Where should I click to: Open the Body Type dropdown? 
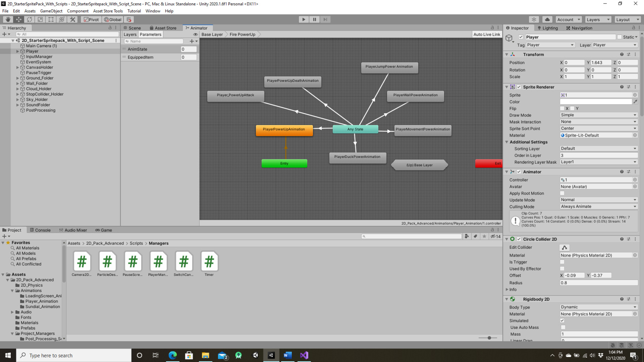click(x=599, y=307)
